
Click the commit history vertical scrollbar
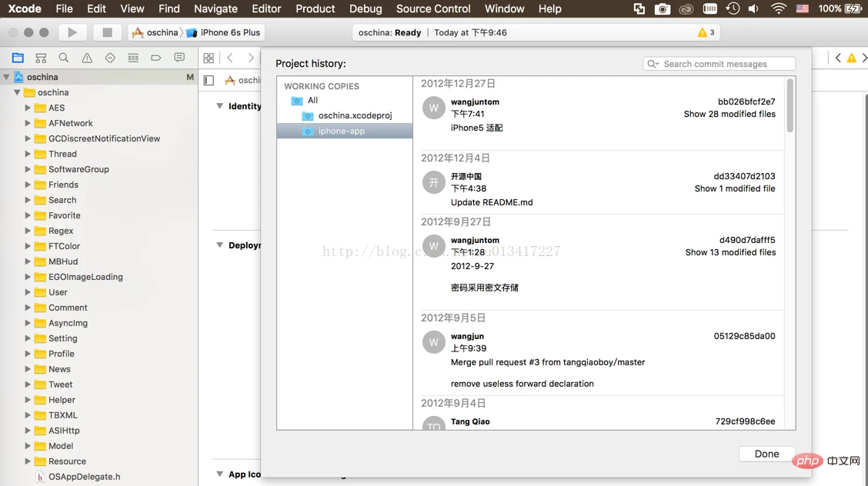(790, 105)
